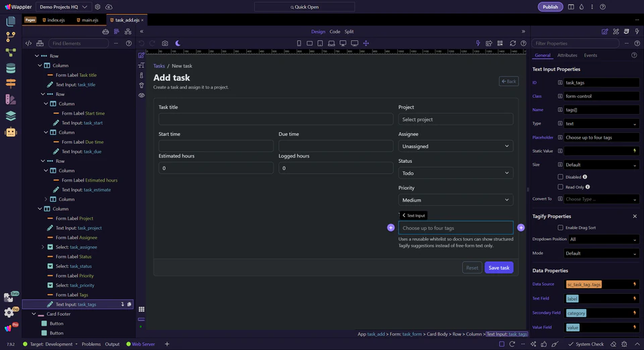Enable the Drag Sort checkbox

pos(560,227)
